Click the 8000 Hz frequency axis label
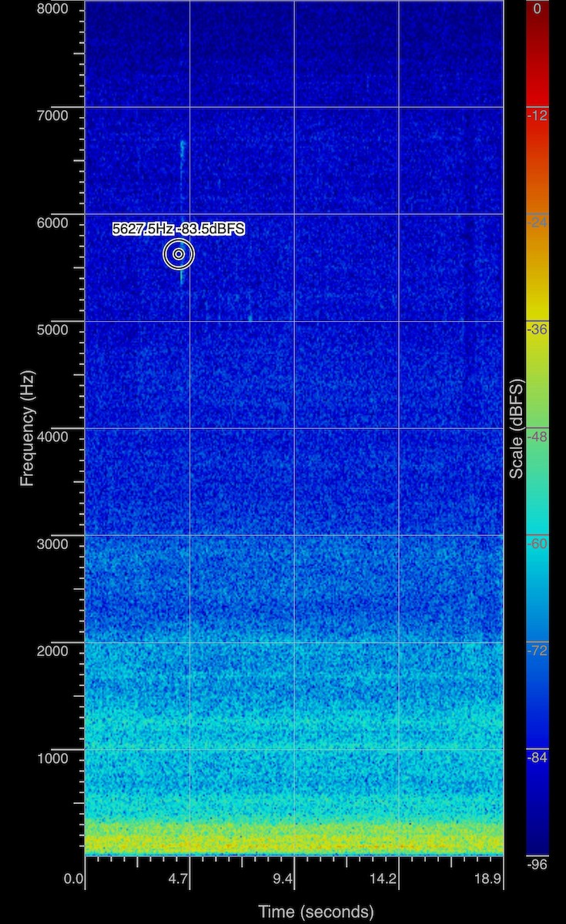 coord(51,8)
